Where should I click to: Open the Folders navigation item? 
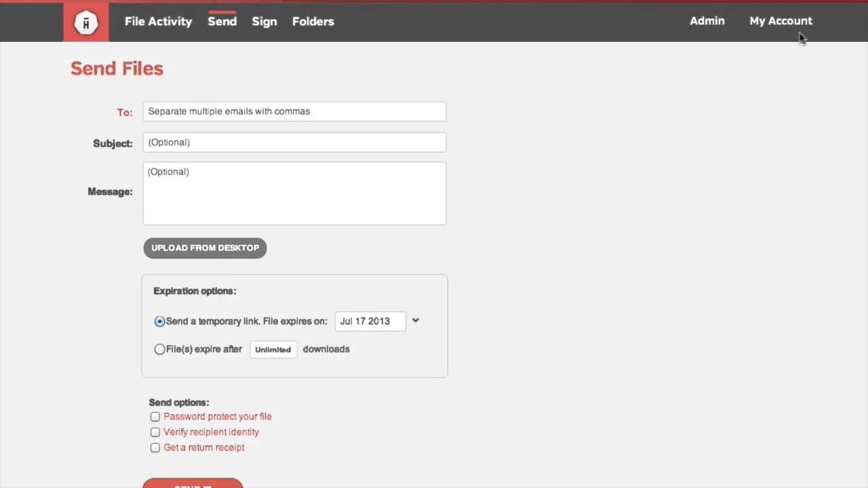313,22
